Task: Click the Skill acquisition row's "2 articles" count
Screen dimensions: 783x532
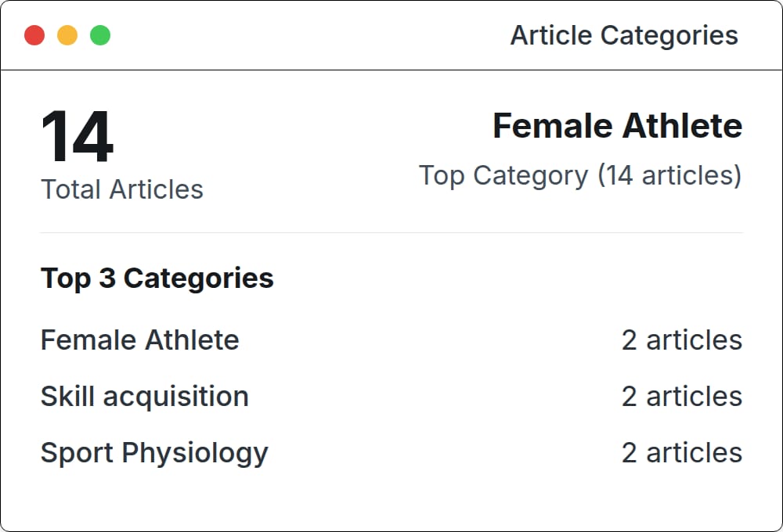Action: coord(681,397)
